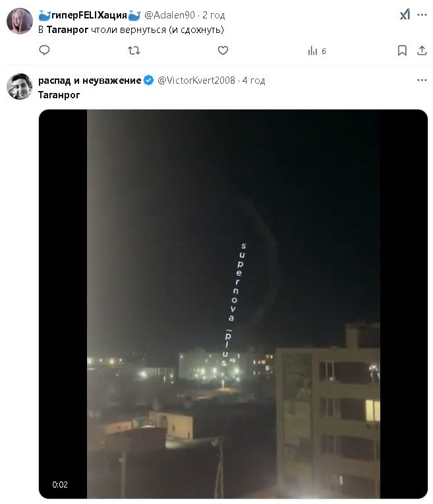Open view analytics showing 6 views
The height and width of the screenshot is (504, 433).
[316, 51]
